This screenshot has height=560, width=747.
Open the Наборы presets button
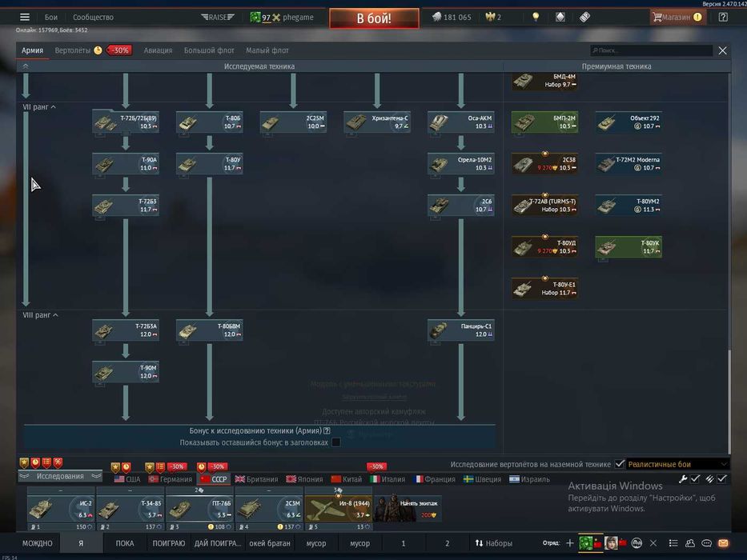[x=493, y=543]
